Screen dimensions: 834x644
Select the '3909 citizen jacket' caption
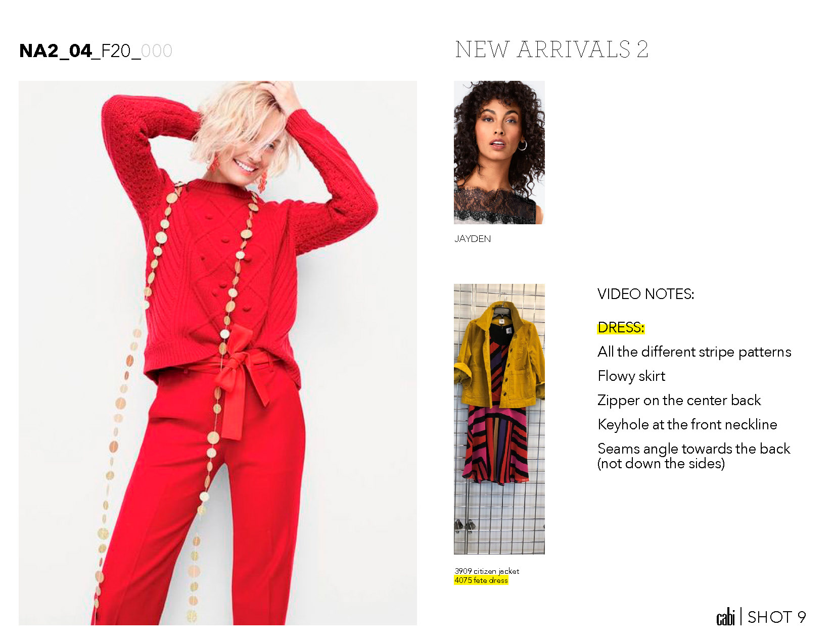(x=486, y=571)
